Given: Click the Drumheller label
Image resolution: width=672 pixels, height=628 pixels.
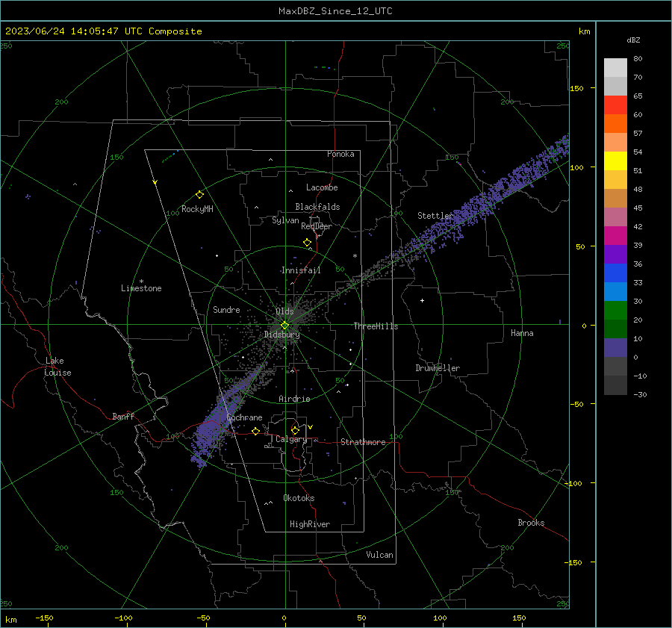Looking at the screenshot, I should click(438, 368).
